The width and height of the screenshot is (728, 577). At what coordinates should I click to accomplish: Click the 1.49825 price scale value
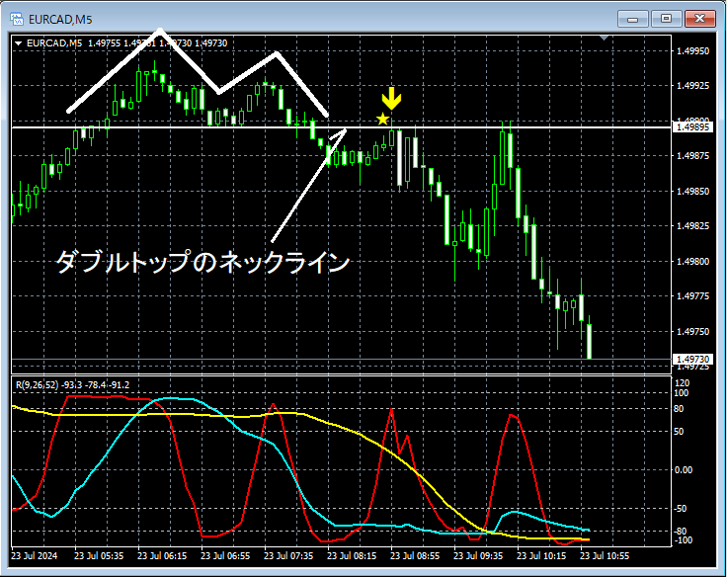point(692,226)
